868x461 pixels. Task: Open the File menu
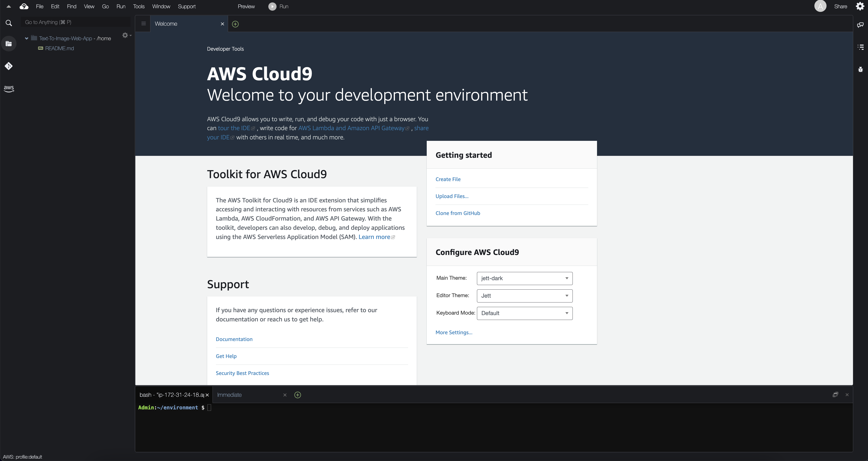click(40, 6)
